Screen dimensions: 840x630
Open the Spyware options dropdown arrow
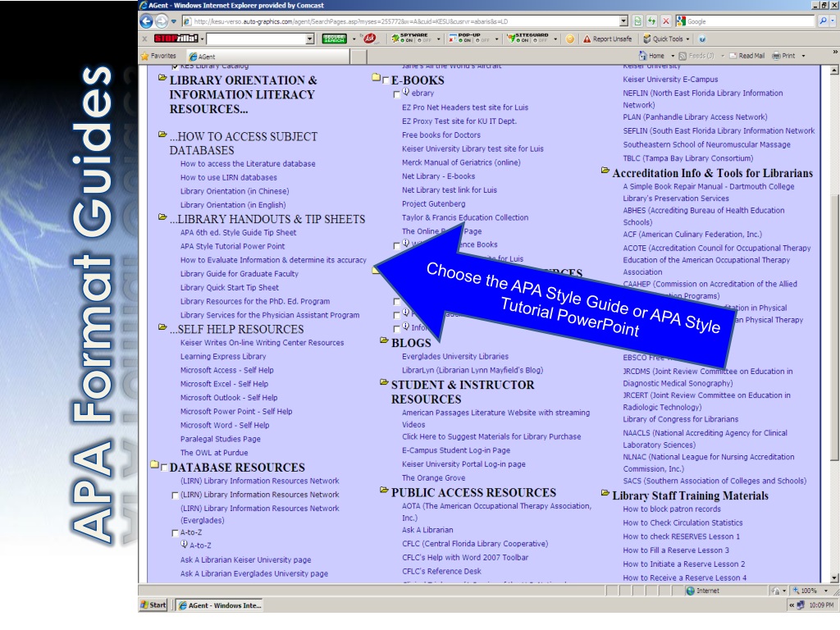[x=439, y=39]
